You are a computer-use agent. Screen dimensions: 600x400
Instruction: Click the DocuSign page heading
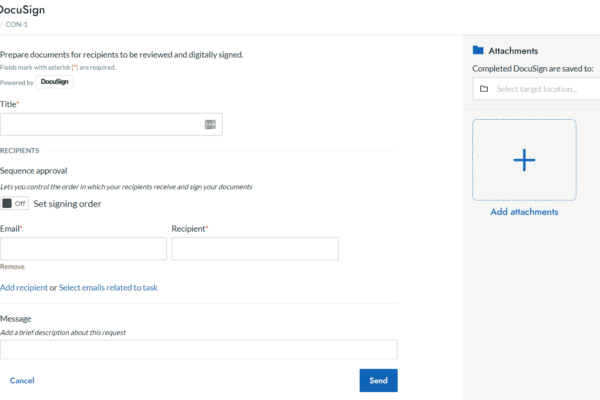[22, 10]
